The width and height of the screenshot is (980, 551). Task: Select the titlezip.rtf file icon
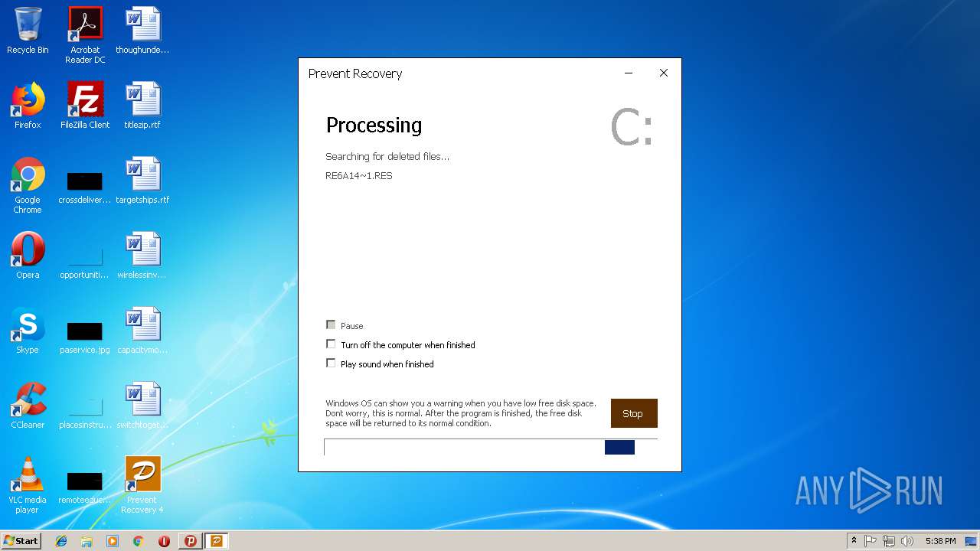point(142,106)
